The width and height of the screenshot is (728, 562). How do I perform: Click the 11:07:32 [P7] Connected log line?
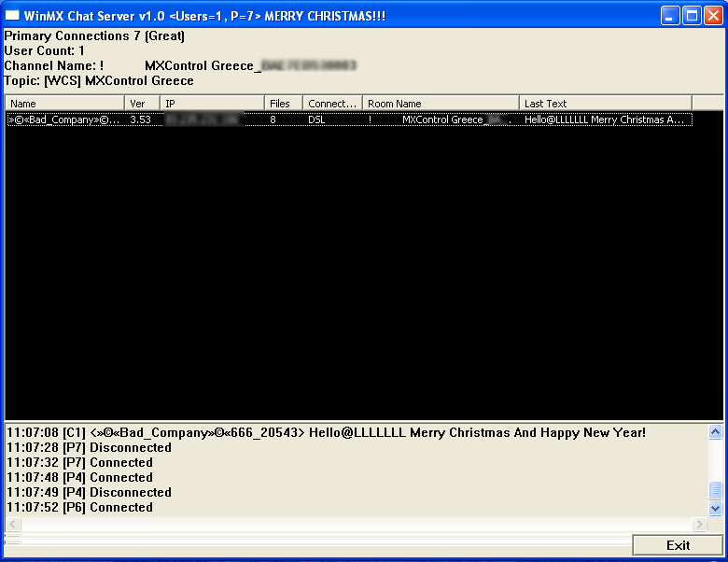79,463
